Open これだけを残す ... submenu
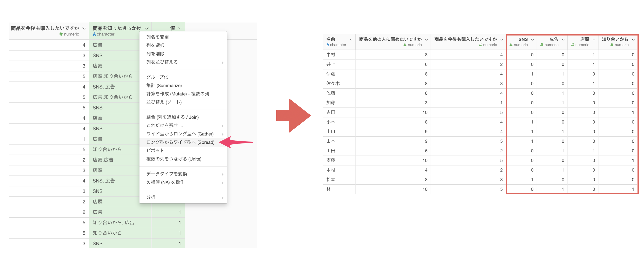 [x=183, y=125]
